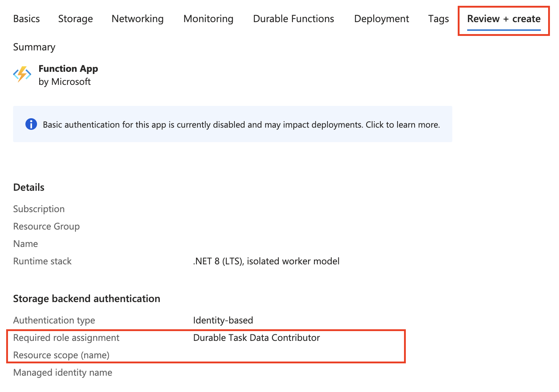This screenshot has height=392, width=559.
Task: Click the Resource Group label
Action: (x=46, y=226)
